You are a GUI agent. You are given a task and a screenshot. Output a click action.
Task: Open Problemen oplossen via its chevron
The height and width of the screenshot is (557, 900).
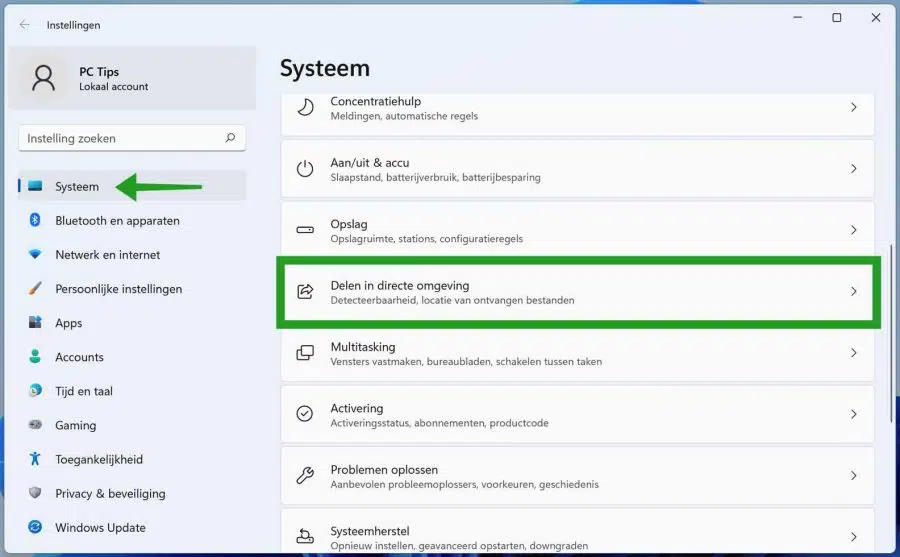(854, 475)
